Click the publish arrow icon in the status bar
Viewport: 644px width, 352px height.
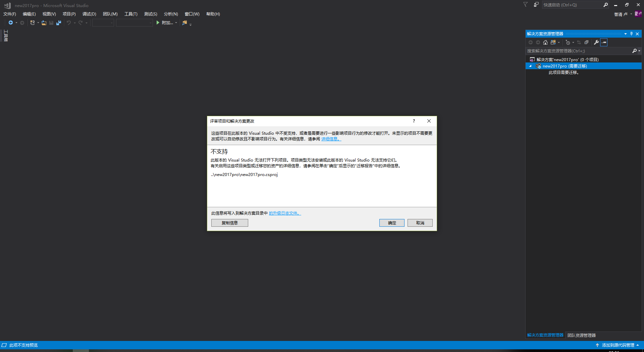597,345
